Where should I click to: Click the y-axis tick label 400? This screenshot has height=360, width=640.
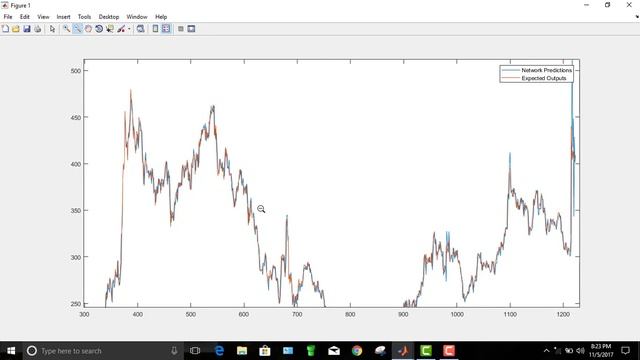point(76,164)
